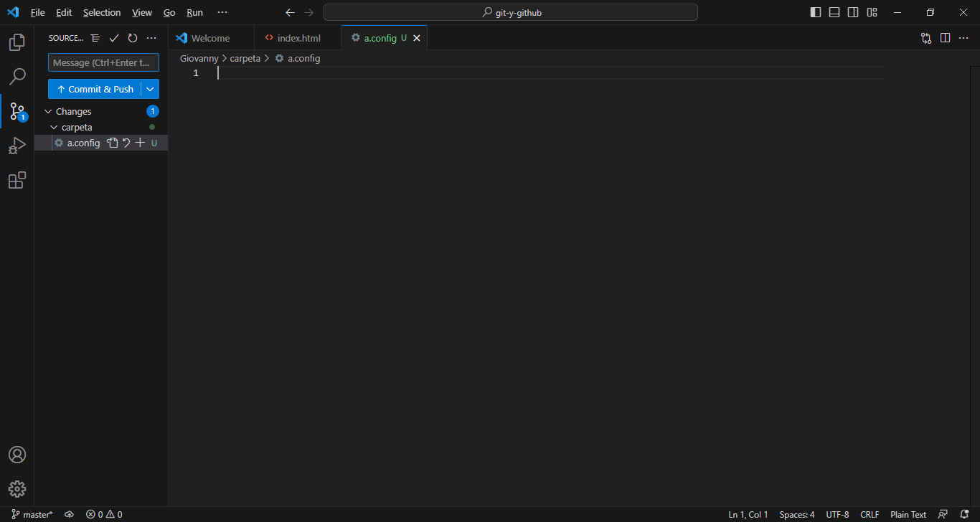The width and height of the screenshot is (980, 522).
Task: Click the Open Changes icon in editor toolbar
Action: coord(926,38)
